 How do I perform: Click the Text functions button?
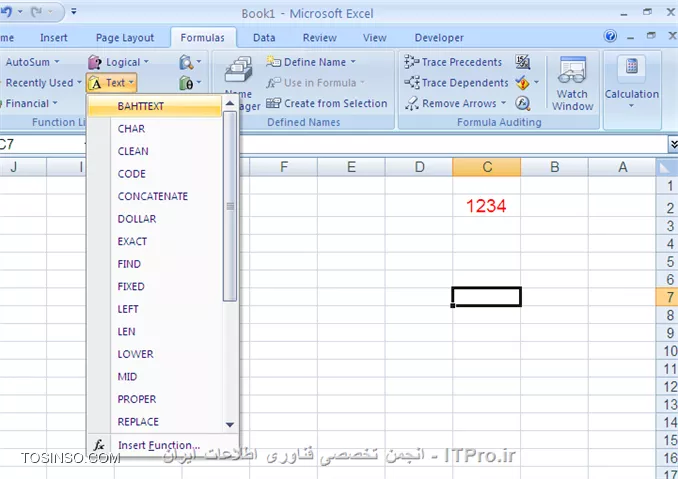coord(112,83)
